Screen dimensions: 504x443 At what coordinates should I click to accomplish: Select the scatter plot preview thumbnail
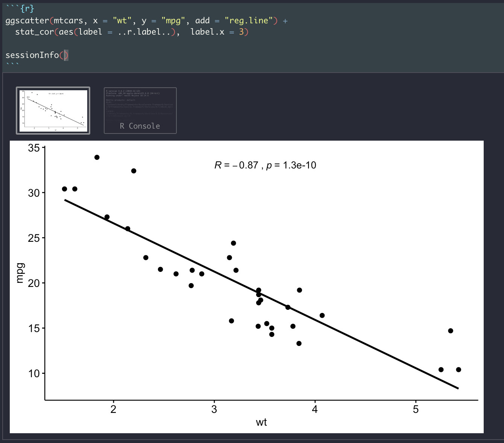53,111
